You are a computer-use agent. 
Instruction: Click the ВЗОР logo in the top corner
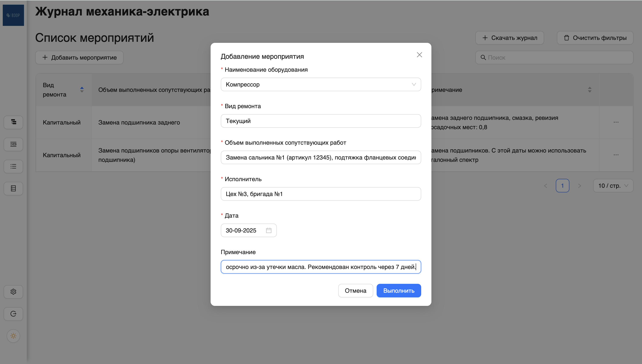(13, 15)
